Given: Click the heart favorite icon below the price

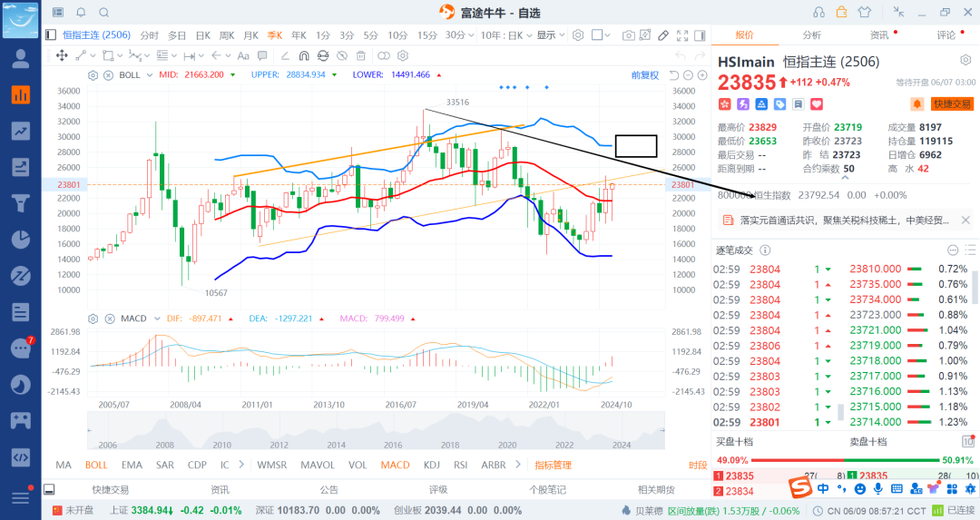Looking at the screenshot, I should tap(817, 103).
